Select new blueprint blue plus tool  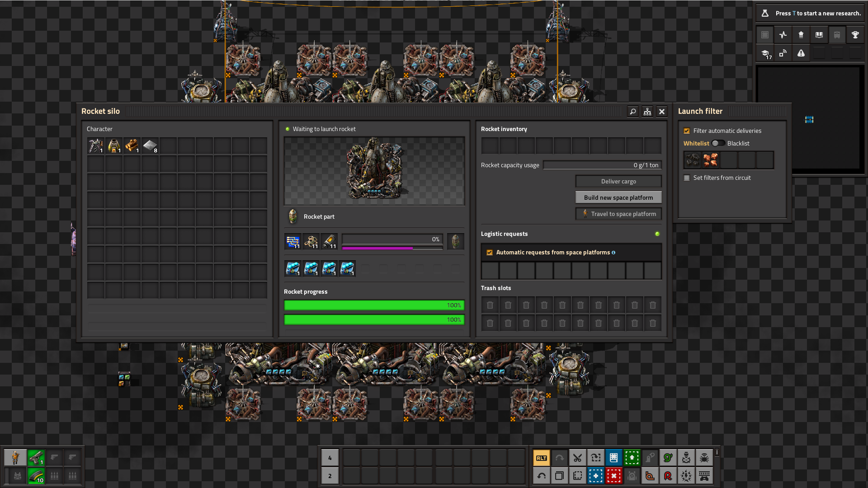596,476
